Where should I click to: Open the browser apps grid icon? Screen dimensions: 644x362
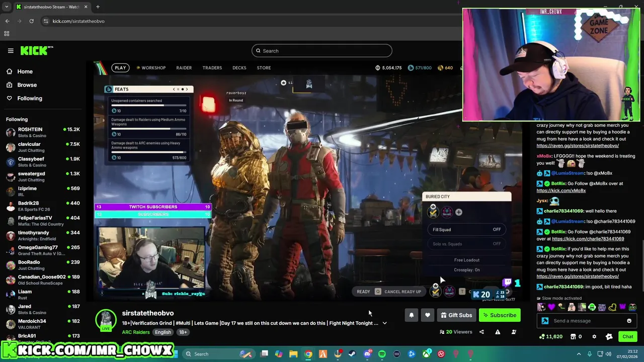coord(7,34)
